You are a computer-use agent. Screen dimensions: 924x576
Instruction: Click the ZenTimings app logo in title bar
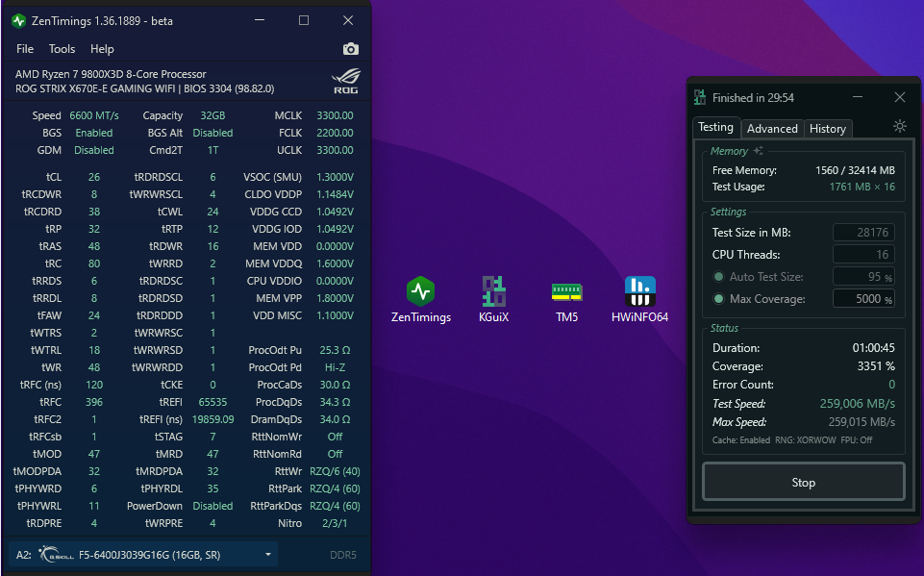19,21
